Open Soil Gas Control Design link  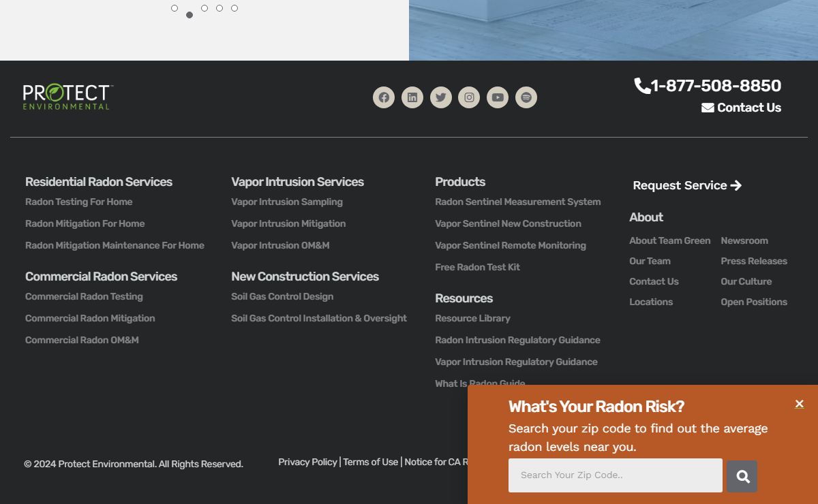[282, 296]
